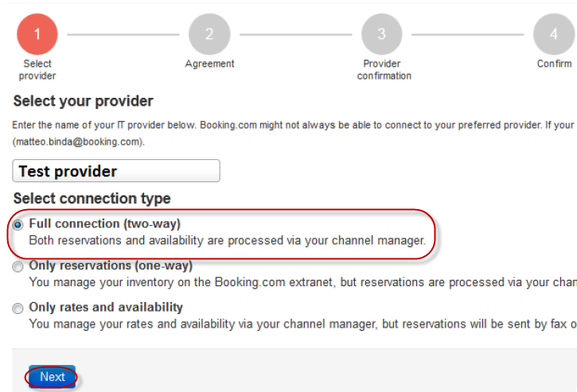Open the 'Provider confirmation' step label
Screen dimensions: 577x392
[383, 69]
